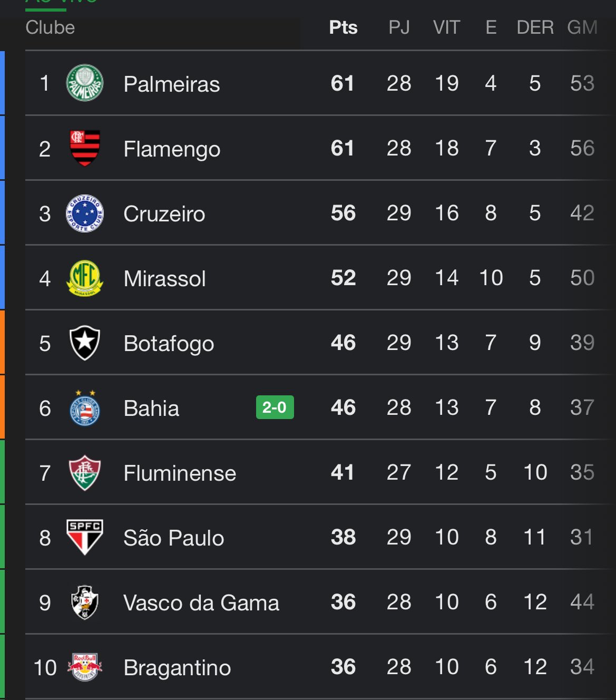616x700 pixels.
Task: Open the Palmeiras team name link
Action: coord(171,84)
